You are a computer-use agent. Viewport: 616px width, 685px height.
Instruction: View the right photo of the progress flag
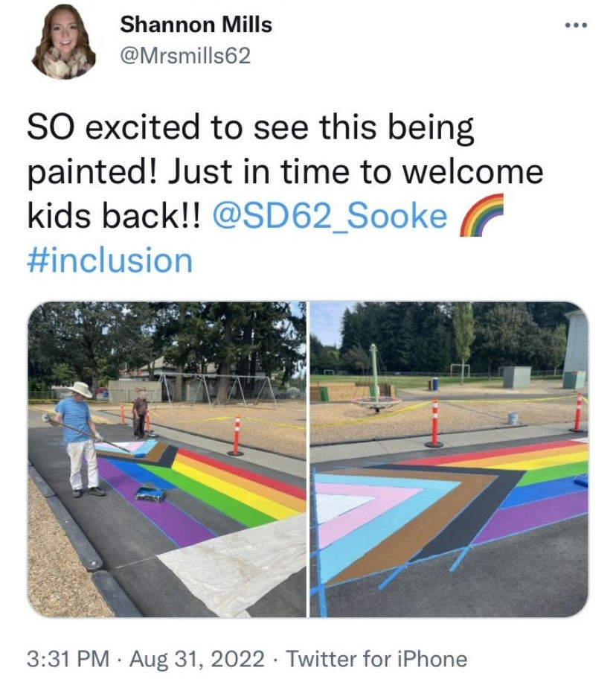tap(449, 459)
